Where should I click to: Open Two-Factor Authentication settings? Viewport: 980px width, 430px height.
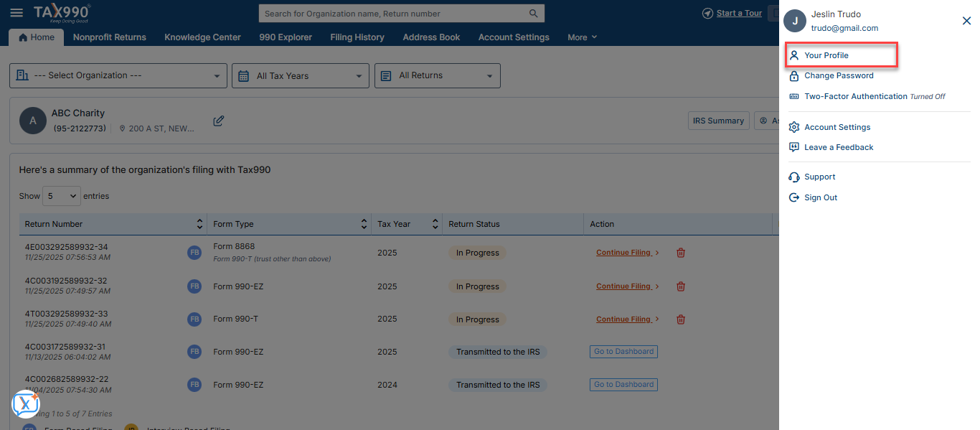click(x=856, y=96)
